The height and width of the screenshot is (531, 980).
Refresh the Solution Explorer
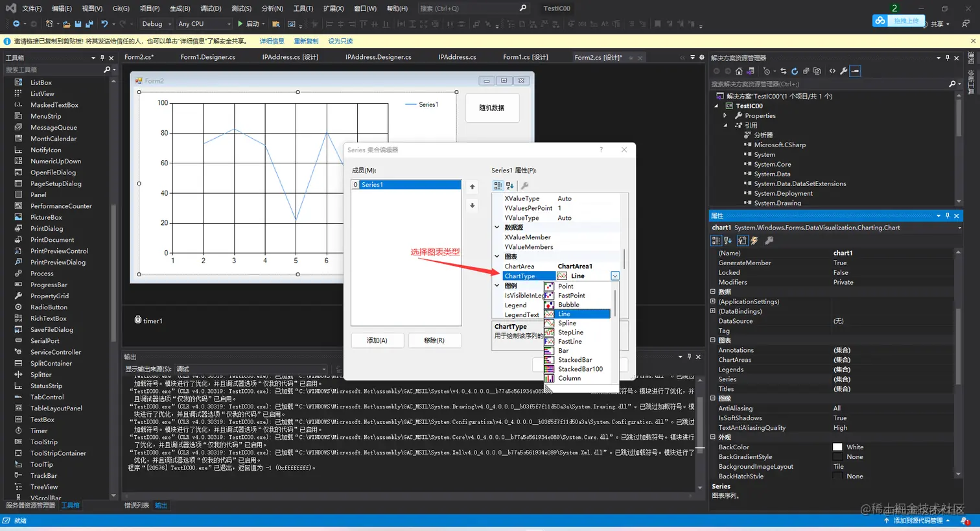coord(795,71)
